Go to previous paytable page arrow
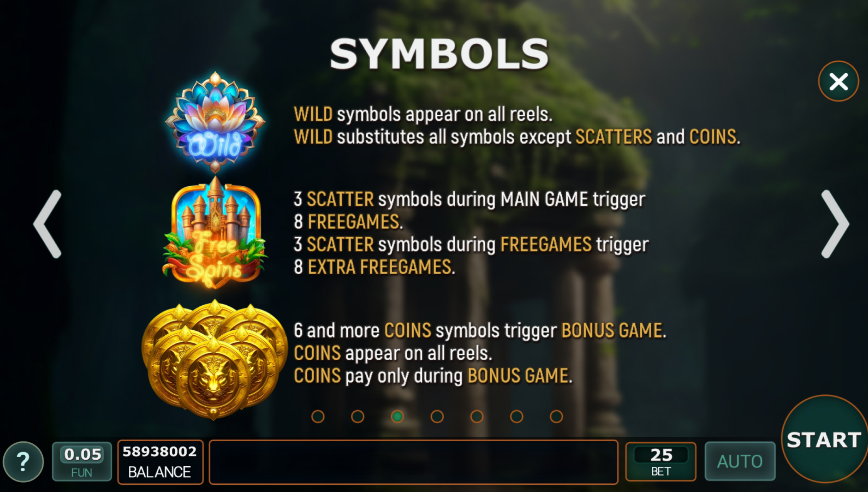This screenshot has width=868, height=492. click(48, 224)
